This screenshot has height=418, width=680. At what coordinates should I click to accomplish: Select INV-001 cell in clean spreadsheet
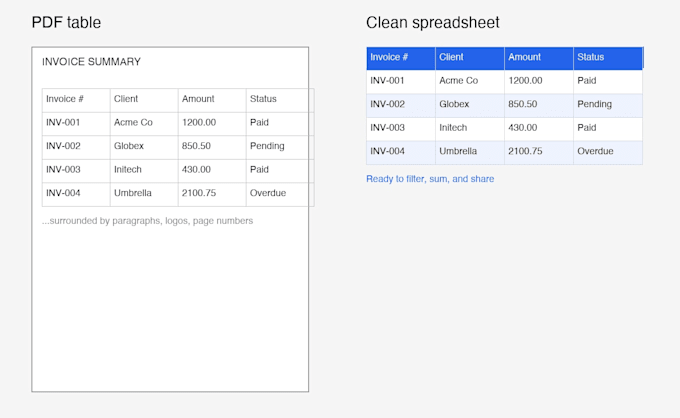(x=401, y=82)
